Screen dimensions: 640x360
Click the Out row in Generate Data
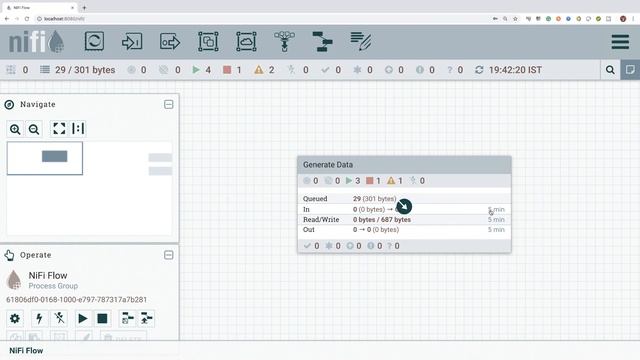(x=404, y=230)
